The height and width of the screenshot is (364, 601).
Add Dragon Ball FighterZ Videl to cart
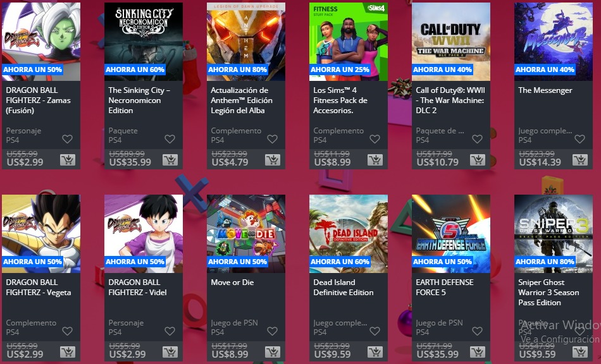click(170, 352)
